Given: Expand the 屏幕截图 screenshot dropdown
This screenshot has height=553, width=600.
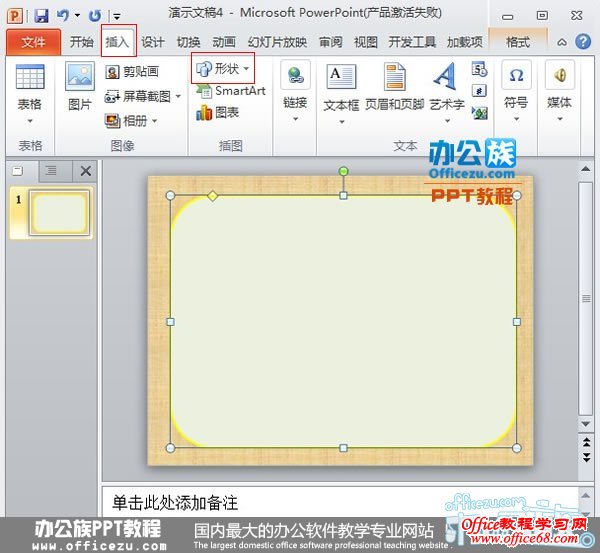Looking at the screenshot, I should [178, 97].
